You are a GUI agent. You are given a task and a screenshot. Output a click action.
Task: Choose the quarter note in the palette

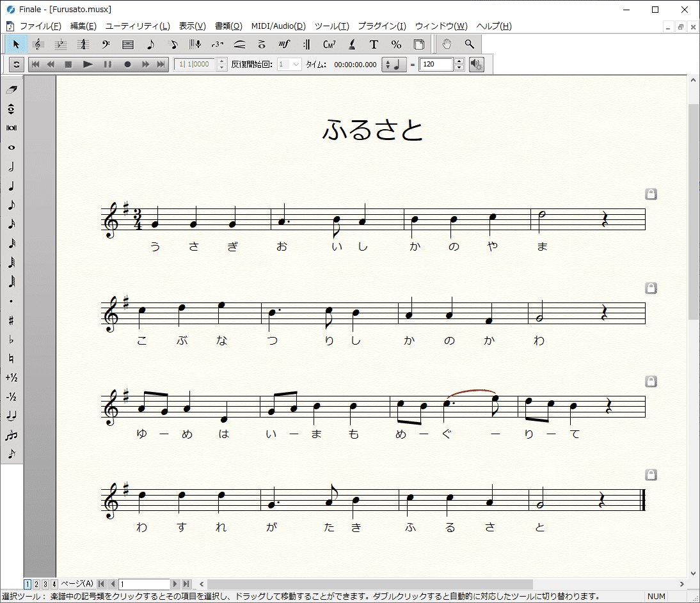click(12, 186)
